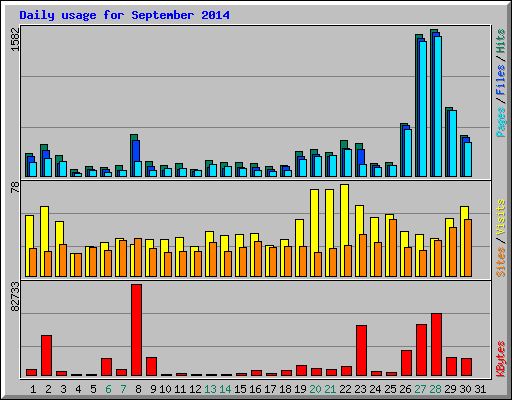This screenshot has width=512, height=400.
Task: Click the day label '18' on the x-axis
Action: (x=285, y=389)
